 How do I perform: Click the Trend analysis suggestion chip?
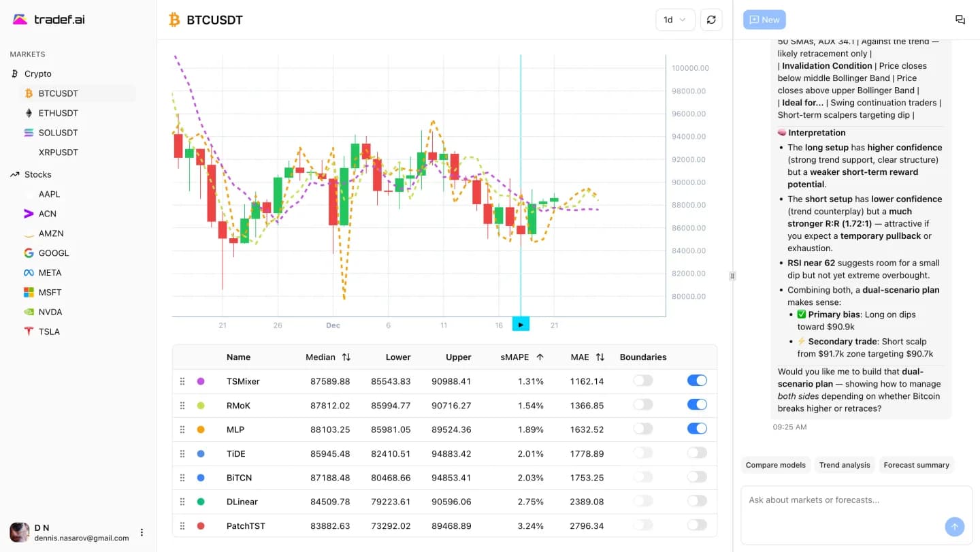(844, 465)
